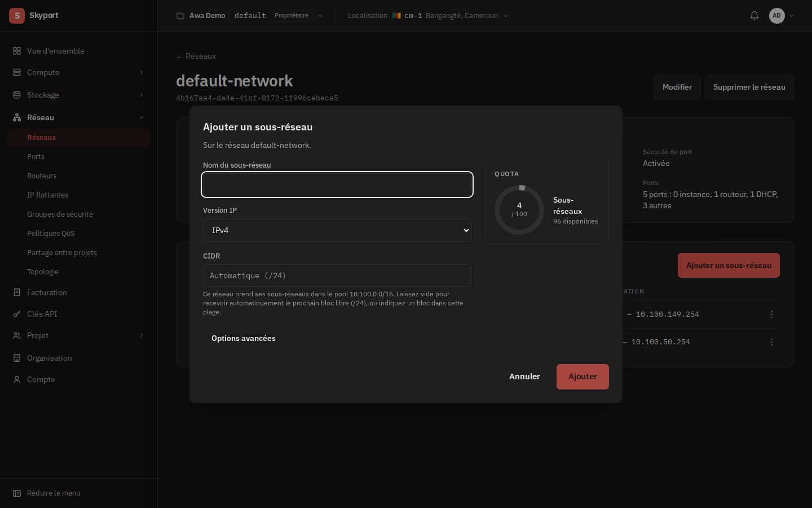812x508 pixels.
Task: Open Politiques QoS sidebar item
Action: click(x=51, y=233)
